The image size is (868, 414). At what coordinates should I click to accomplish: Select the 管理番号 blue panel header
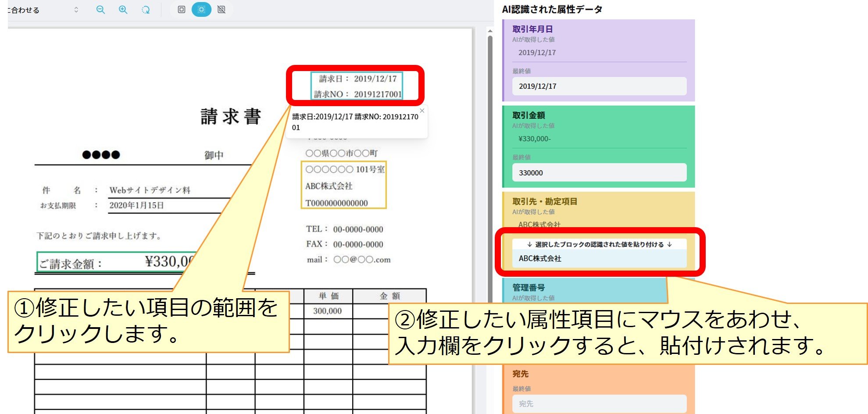529,287
